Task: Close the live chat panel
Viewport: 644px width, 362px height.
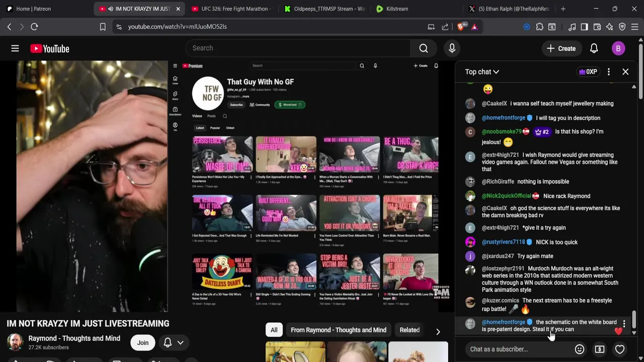Action: click(x=625, y=72)
